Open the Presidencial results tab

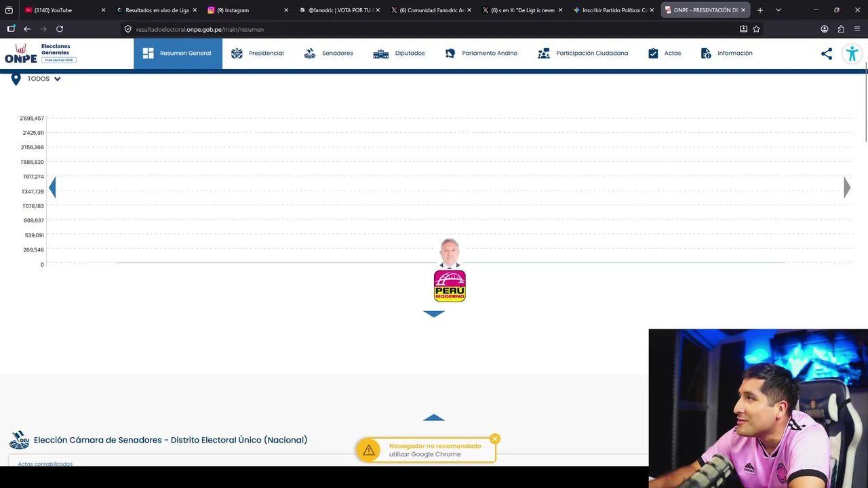coord(258,54)
